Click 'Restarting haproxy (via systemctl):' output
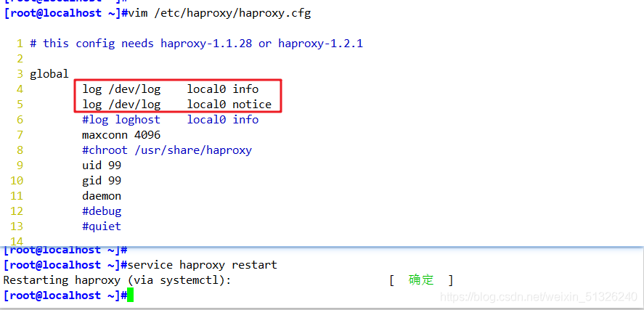 (x=117, y=280)
